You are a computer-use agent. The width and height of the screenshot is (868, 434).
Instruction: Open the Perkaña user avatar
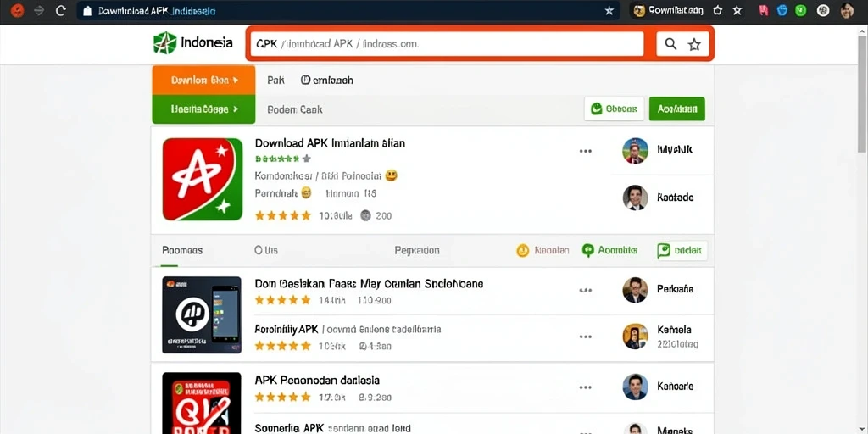[635, 290]
